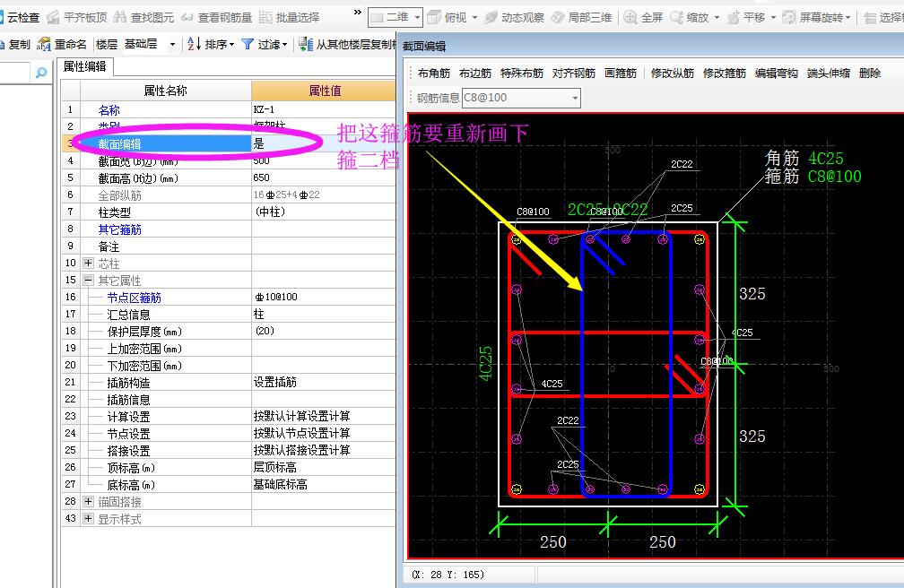Image resolution: width=904 pixels, height=588 pixels.
Task: Click the 保护层厚度 value cell
Action: [x=324, y=332]
